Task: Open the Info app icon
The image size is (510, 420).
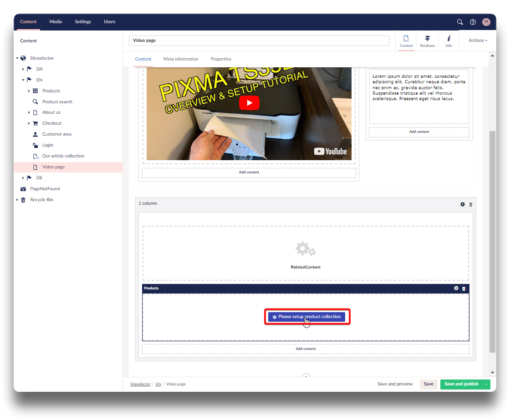Action: [x=449, y=41]
